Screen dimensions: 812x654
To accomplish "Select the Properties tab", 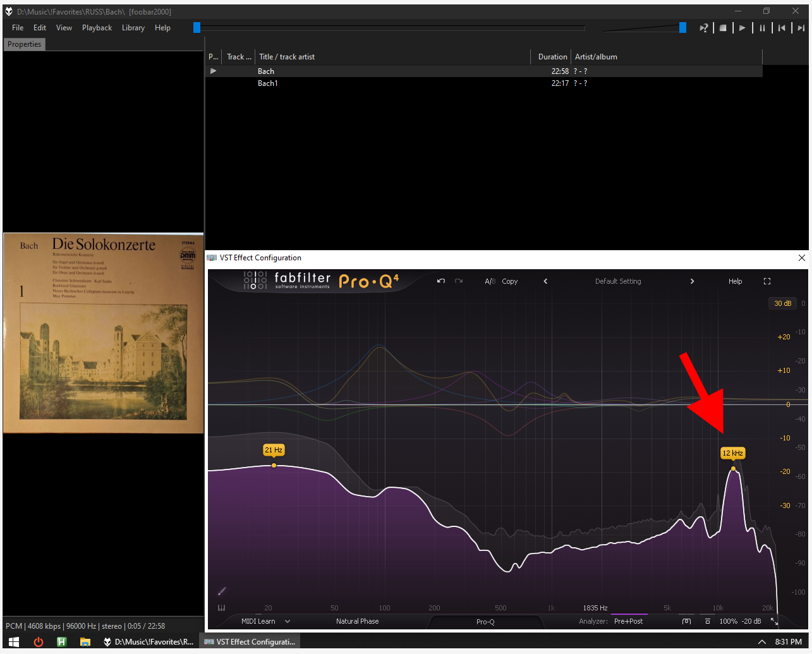I will [25, 44].
